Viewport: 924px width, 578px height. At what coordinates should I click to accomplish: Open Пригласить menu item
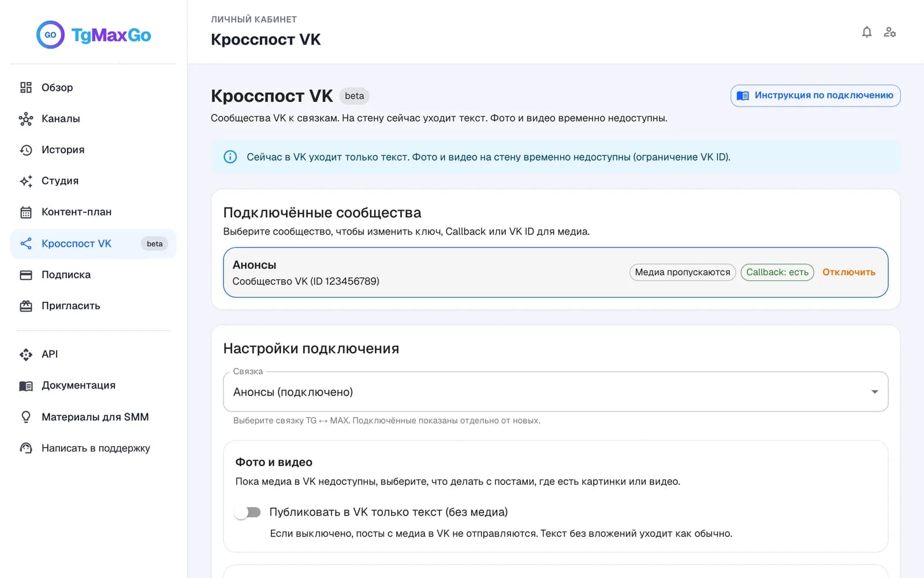coord(94,306)
